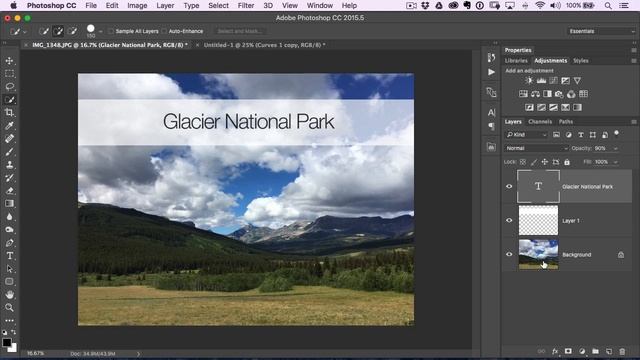Select the Path Selection tool
Image resolution: width=640 pixels, height=360 pixels.
pos(9,269)
